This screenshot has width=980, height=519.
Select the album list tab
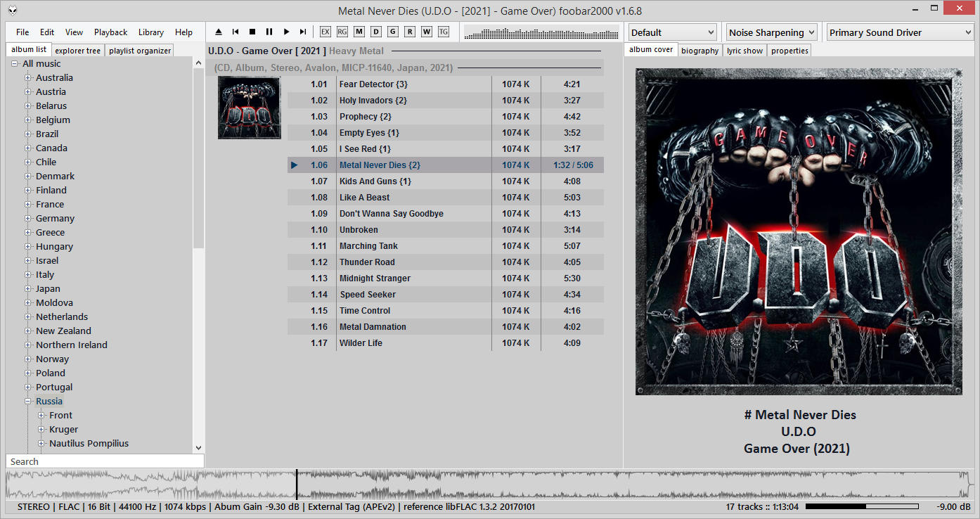(x=29, y=50)
